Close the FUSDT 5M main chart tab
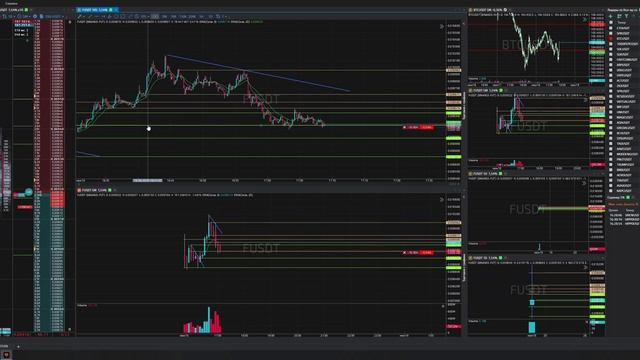The image size is (640, 360). click(116, 9)
